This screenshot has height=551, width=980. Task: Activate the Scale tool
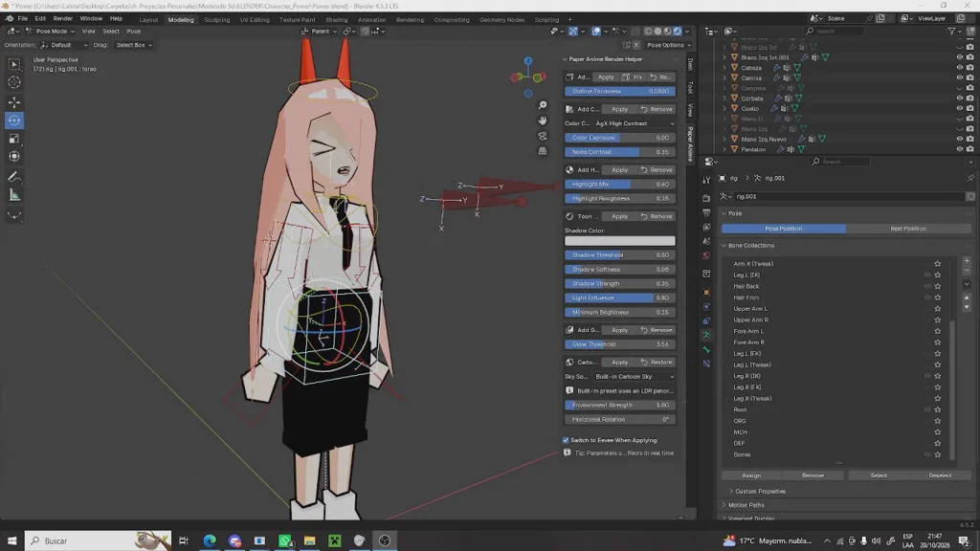(14, 139)
